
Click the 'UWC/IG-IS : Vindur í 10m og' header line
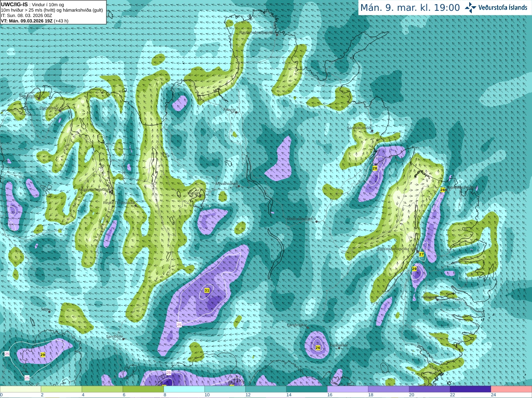pyautogui.click(x=31, y=4)
